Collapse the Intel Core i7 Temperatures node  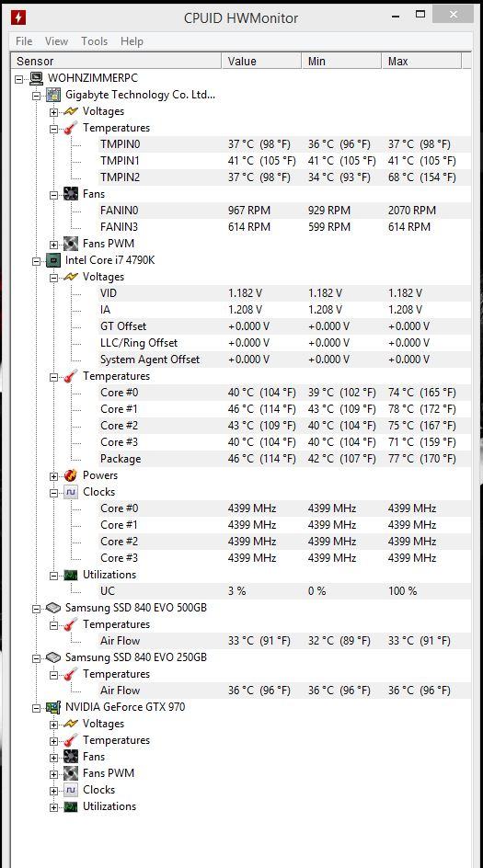tap(53, 377)
